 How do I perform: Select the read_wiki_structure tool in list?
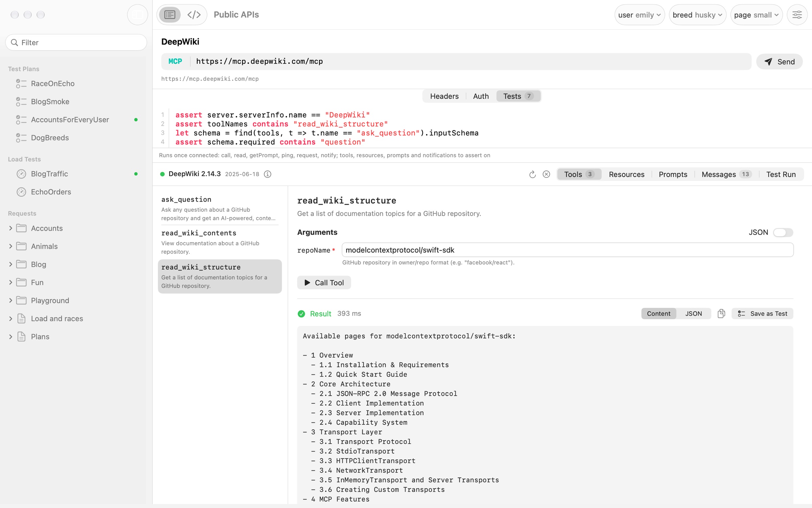[220, 276]
